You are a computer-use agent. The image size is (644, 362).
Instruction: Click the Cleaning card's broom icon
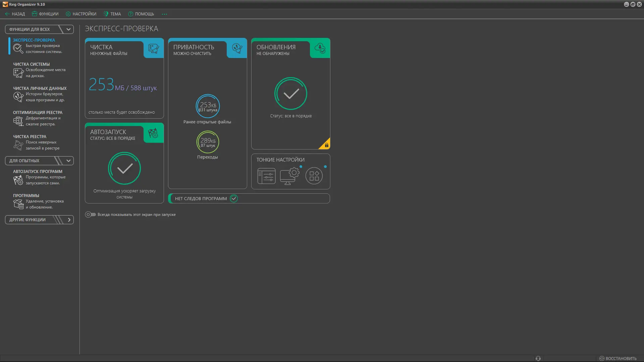154,49
